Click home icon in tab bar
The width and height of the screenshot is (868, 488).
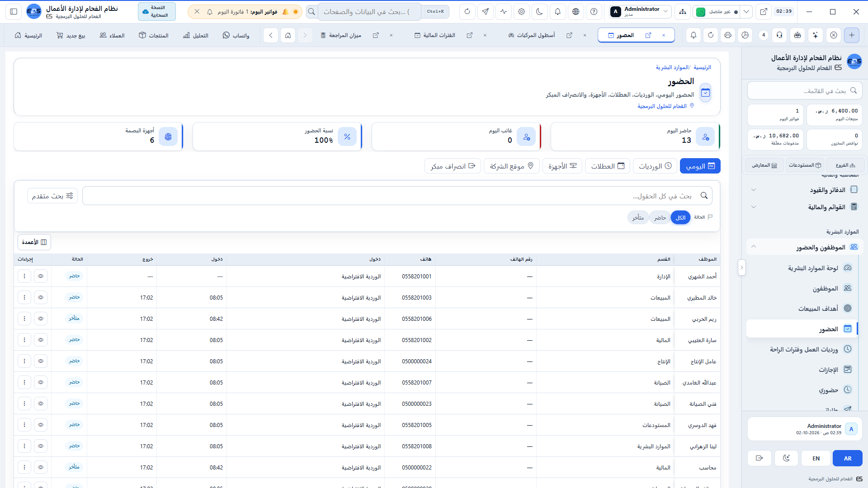pyautogui.click(x=288, y=35)
